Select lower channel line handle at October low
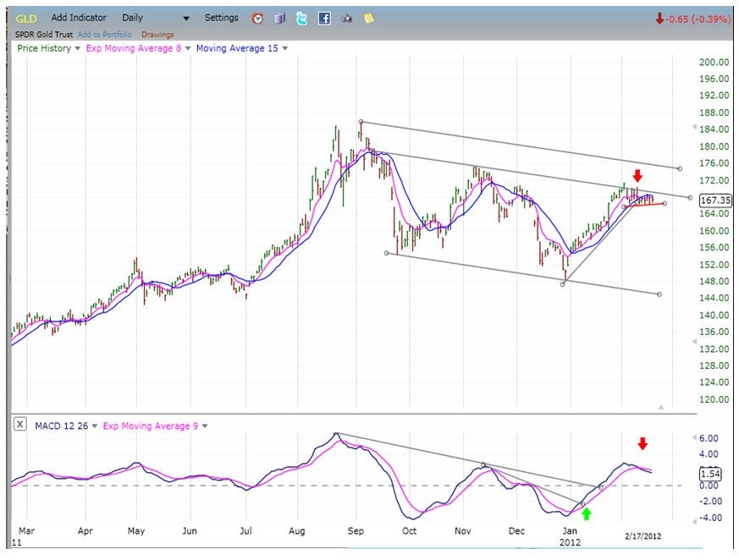The image size is (739, 560). point(387,253)
